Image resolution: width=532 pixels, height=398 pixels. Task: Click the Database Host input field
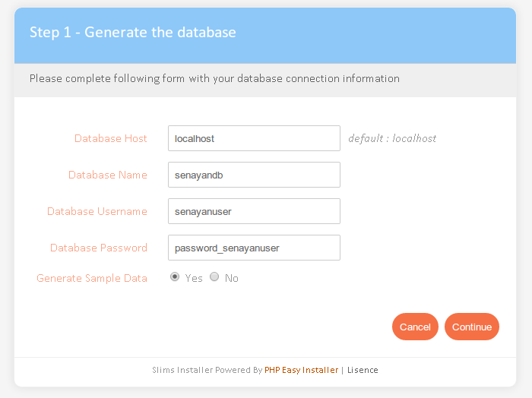[254, 138]
